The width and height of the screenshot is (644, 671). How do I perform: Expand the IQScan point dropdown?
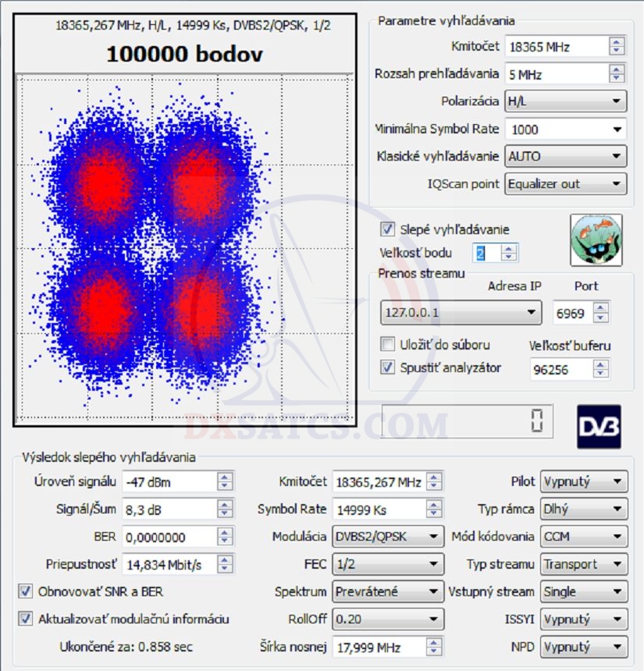[565, 184]
